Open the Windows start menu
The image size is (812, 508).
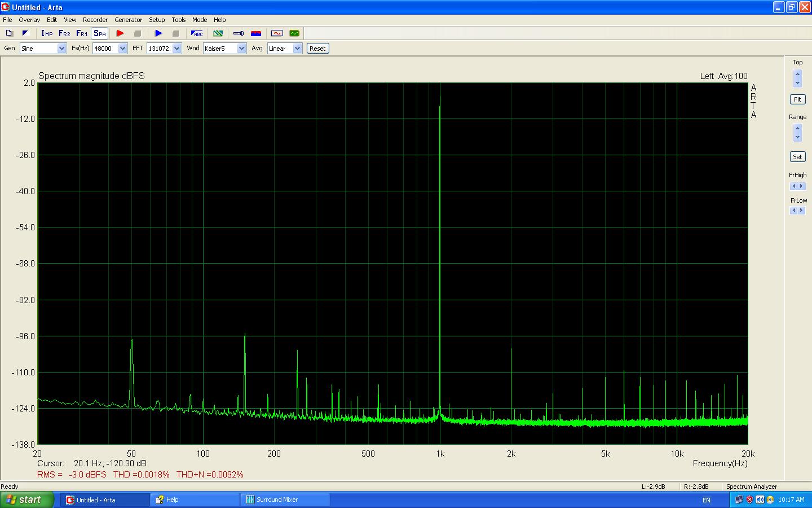(27, 500)
